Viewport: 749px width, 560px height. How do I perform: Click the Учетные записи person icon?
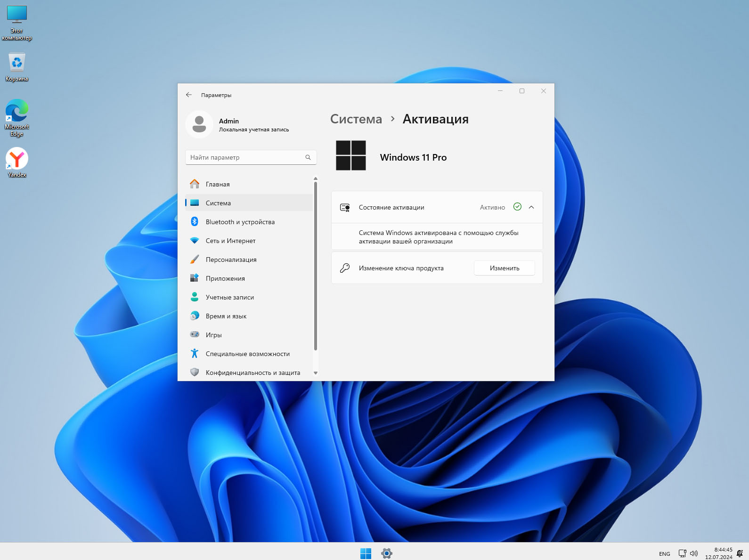click(195, 297)
